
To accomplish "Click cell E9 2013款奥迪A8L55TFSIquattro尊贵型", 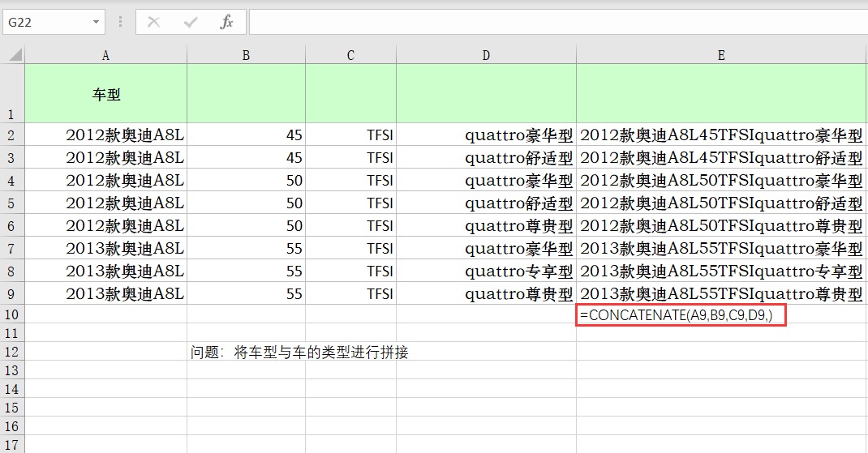I will click(721, 293).
